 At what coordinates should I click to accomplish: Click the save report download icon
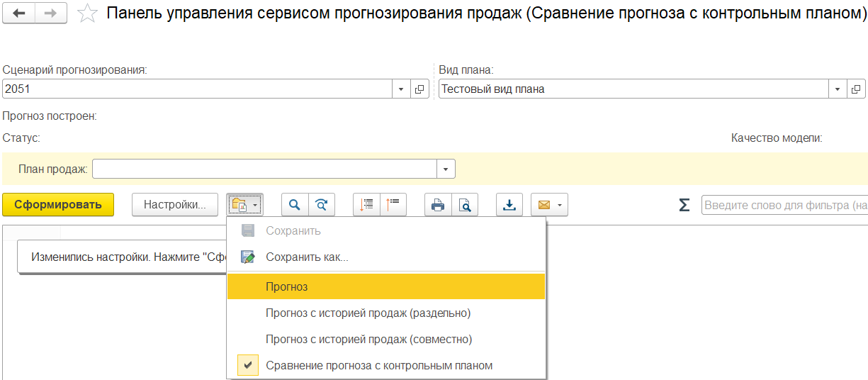(509, 205)
